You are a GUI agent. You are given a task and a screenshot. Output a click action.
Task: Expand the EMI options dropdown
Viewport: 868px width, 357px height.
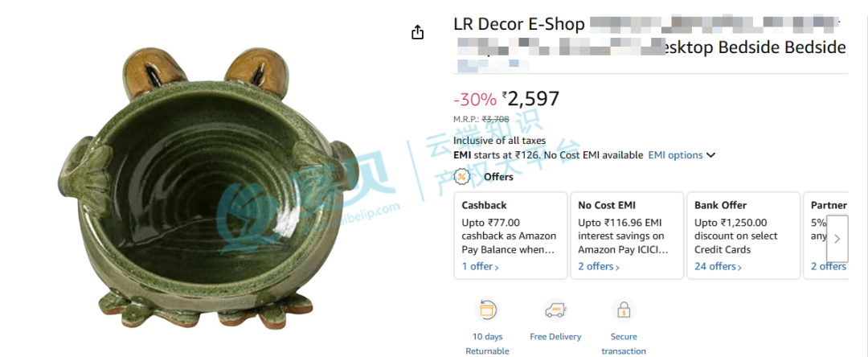(675, 155)
